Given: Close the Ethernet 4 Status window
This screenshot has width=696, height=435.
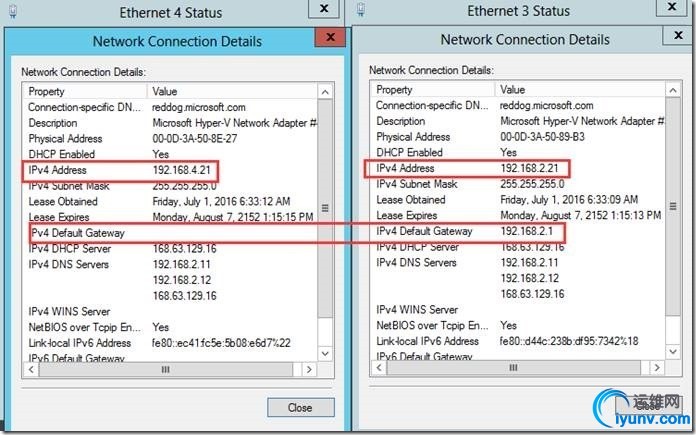Looking at the screenshot, I should click(x=323, y=10).
